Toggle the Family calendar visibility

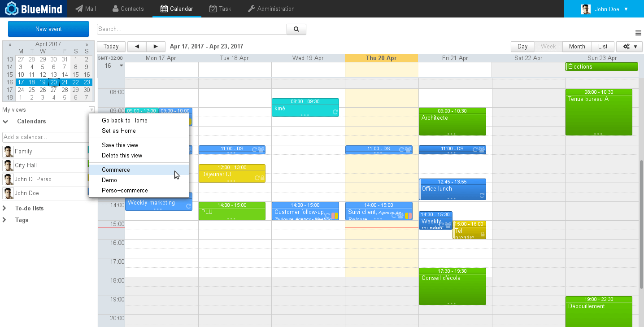coord(23,152)
